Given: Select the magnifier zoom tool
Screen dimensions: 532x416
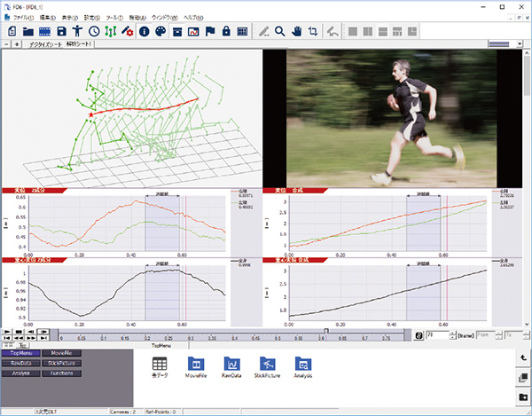Looking at the screenshot, I should [279, 32].
